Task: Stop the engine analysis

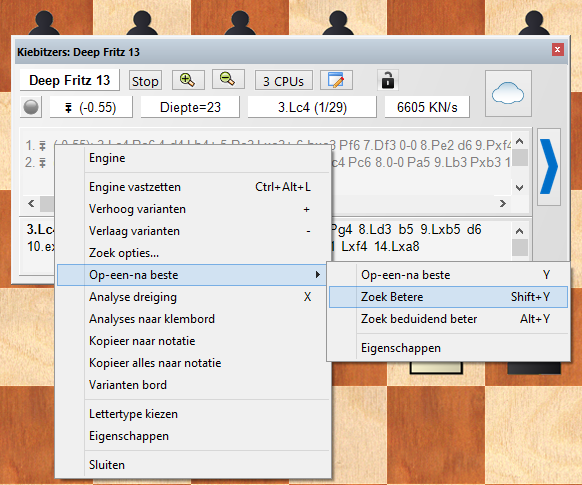Action: coord(145,81)
